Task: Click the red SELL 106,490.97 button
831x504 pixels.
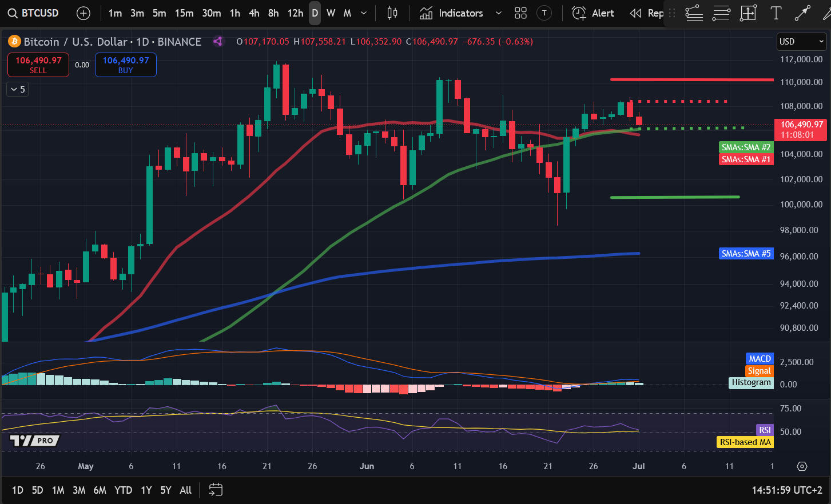Action: (x=38, y=65)
